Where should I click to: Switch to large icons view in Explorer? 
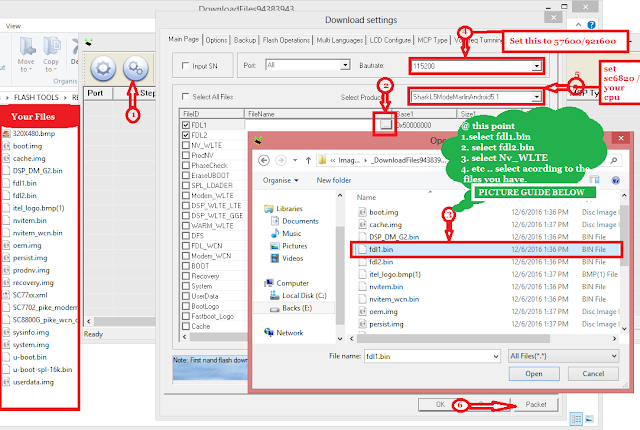pos(589,419)
